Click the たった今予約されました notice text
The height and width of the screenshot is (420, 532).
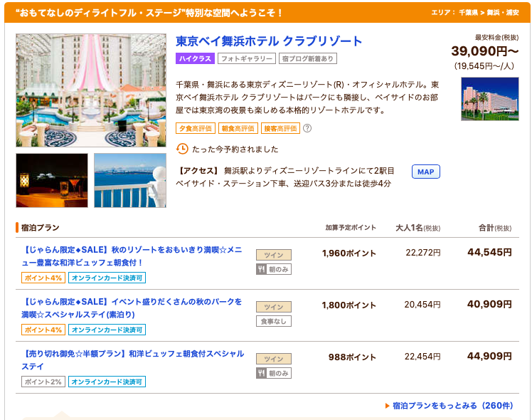point(235,149)
